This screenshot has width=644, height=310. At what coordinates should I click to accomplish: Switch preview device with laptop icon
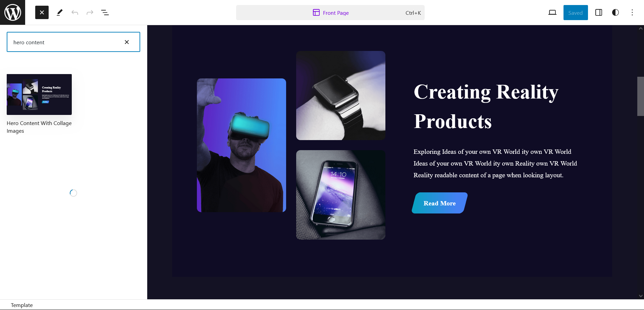point(552,12)
